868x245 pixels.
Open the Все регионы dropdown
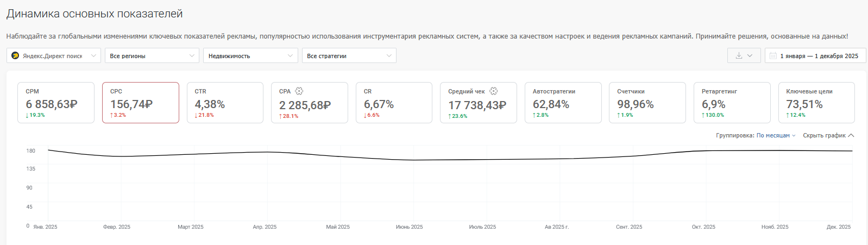(x=152, y=55)
